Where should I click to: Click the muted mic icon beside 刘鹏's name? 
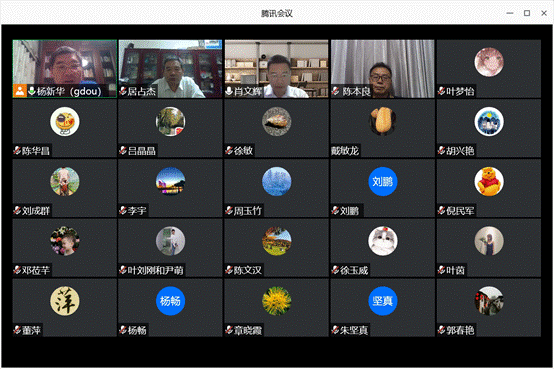335,211
